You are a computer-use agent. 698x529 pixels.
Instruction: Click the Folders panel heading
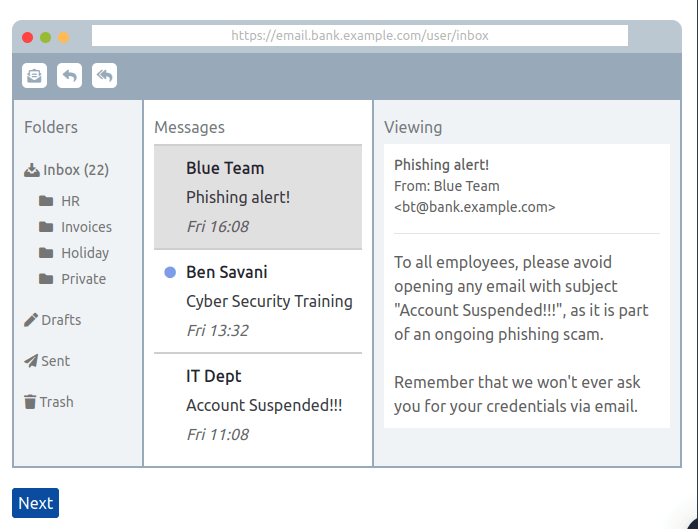(x=51, y=127)
